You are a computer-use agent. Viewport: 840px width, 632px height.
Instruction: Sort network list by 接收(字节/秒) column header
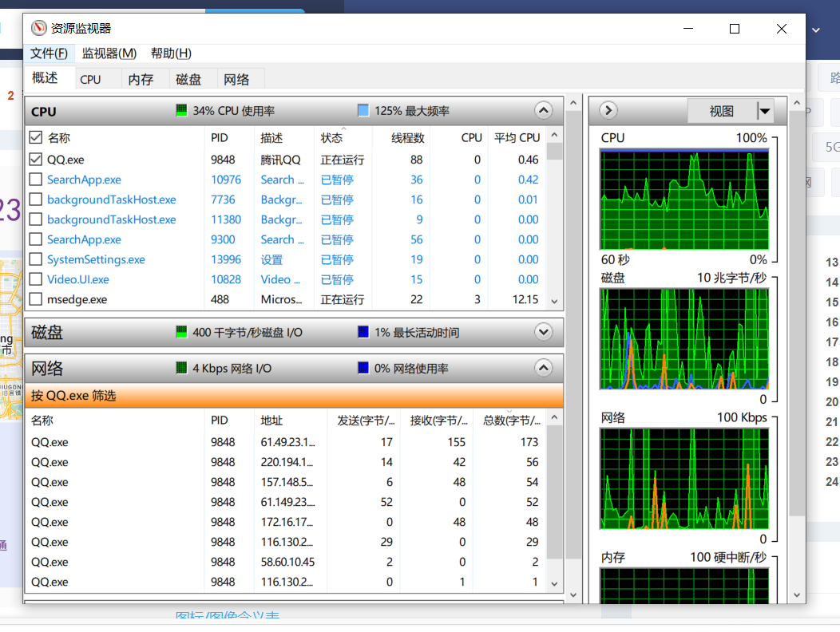tap(437, 421)
